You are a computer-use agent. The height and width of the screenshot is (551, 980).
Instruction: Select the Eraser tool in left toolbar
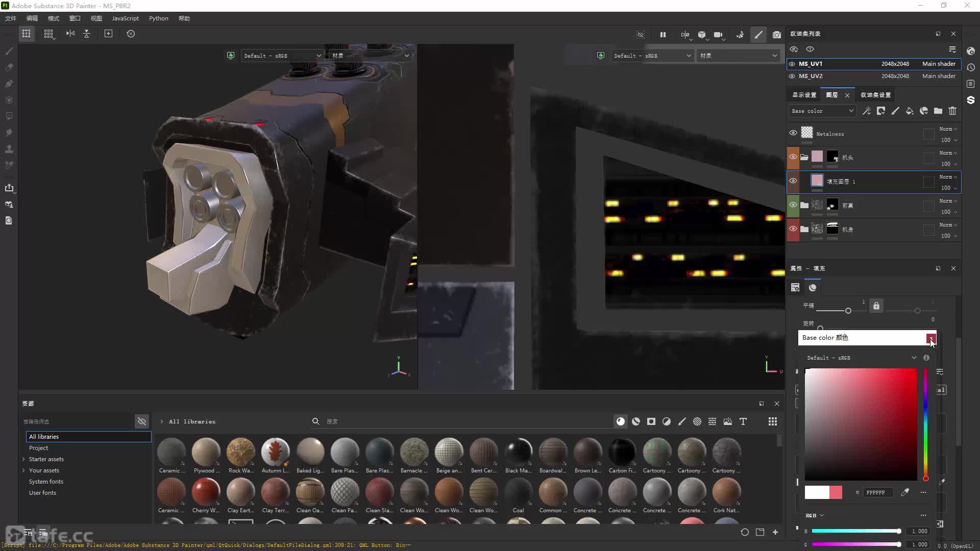click(9, 67)
